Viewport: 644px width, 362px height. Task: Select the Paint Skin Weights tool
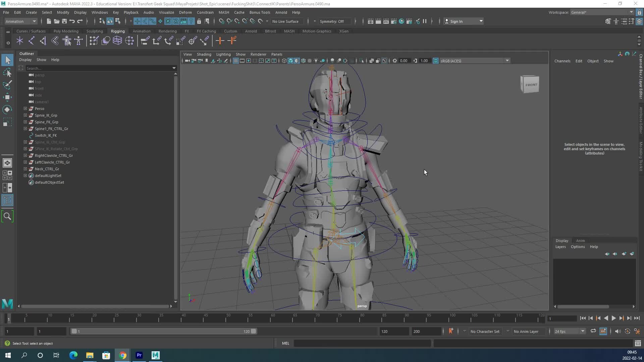coord(94,41)
